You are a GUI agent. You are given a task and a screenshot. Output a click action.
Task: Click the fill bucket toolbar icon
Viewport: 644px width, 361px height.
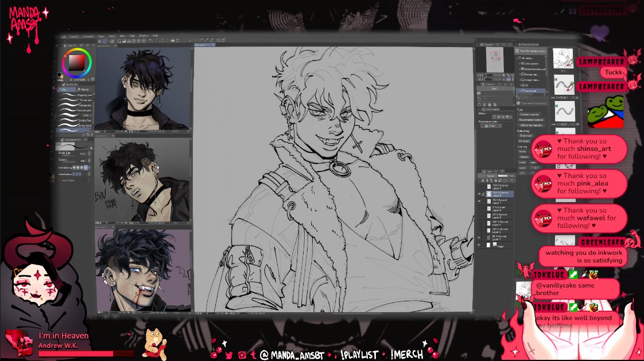tap(173, 41)
